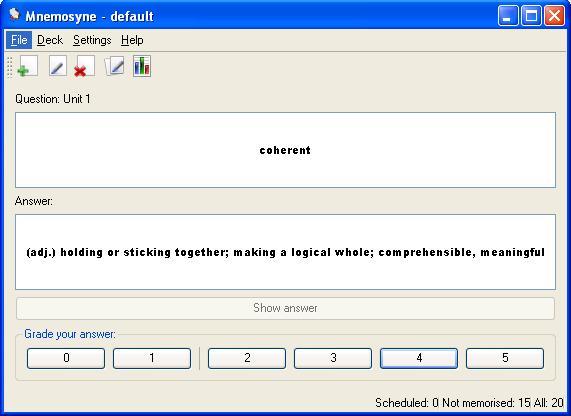
Task: Click the toolbar drag handle grip
Action: coord(10,67)
